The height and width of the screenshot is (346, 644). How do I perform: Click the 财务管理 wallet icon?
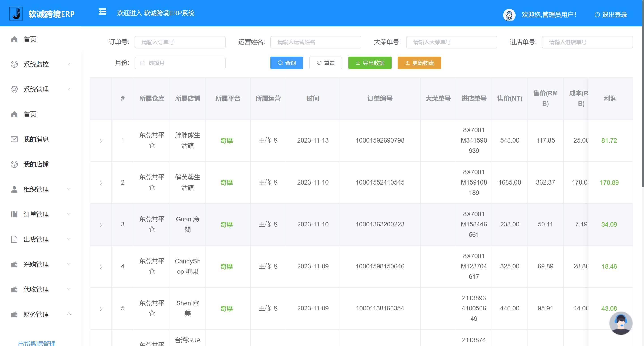(x=14, y=314)
